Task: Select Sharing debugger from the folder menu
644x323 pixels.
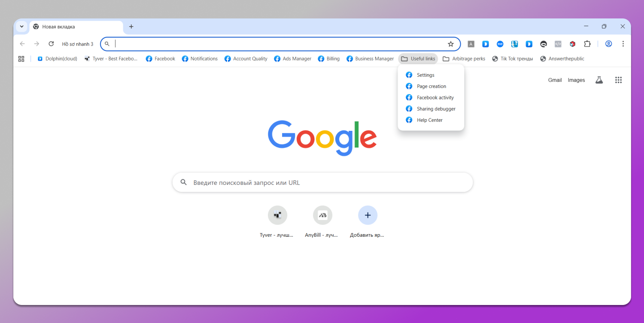Action: 436,109
